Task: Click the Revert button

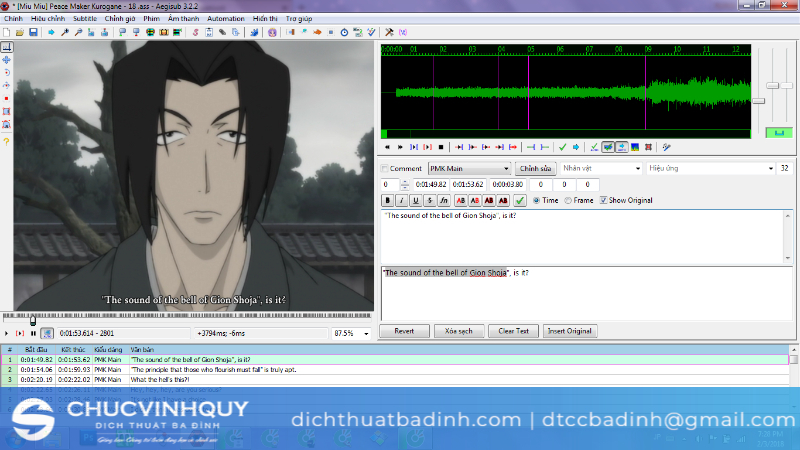Action: pyautogui.click(x=404, y=331)
